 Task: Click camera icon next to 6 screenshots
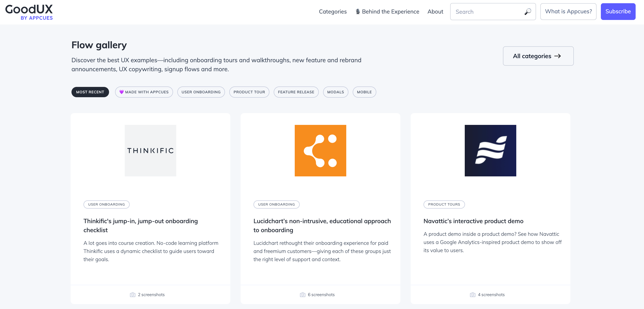click(x=302, y=295)
